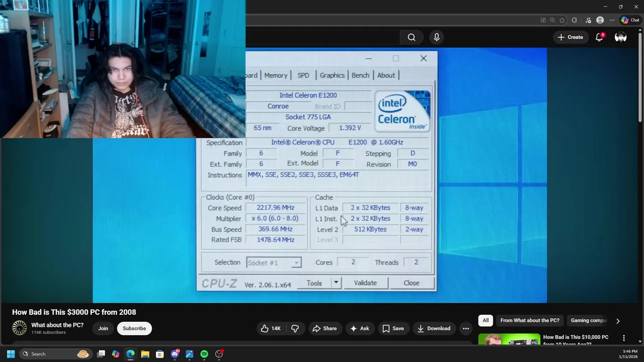Screen dimensions: 644x362
Task: Click video title How Bad is This $3000 PC
Action: (x=74, y=312)
